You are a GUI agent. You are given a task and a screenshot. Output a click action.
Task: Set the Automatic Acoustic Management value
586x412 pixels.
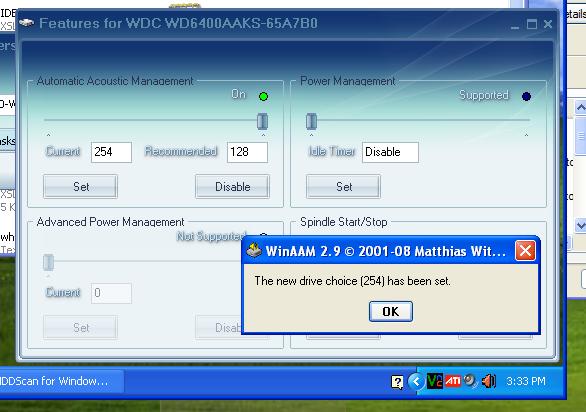pyautogui.click(x=80, y=186)
